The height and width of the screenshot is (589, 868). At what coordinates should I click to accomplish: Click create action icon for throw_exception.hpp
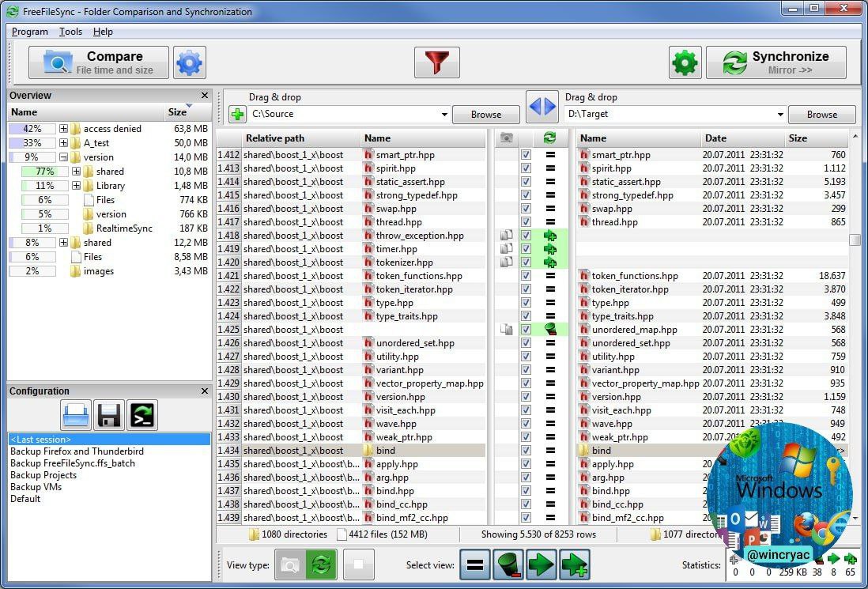(x=550, y=236)
